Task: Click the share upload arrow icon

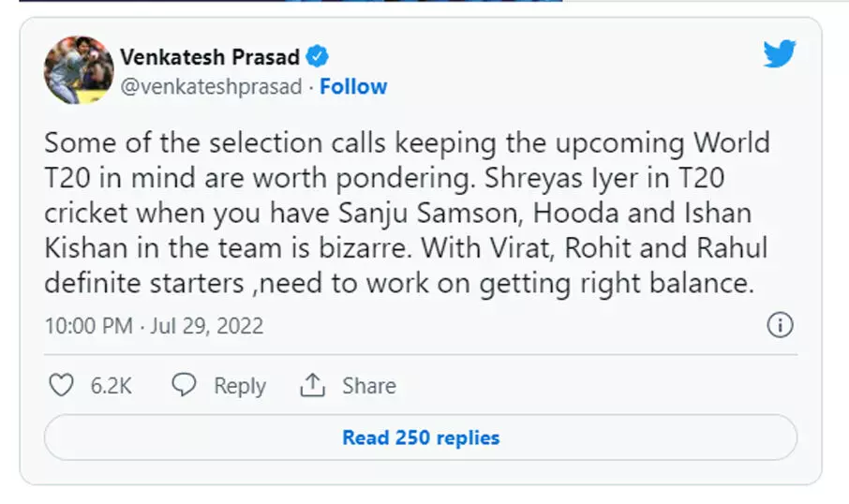Action: click(x=312, y=385)
